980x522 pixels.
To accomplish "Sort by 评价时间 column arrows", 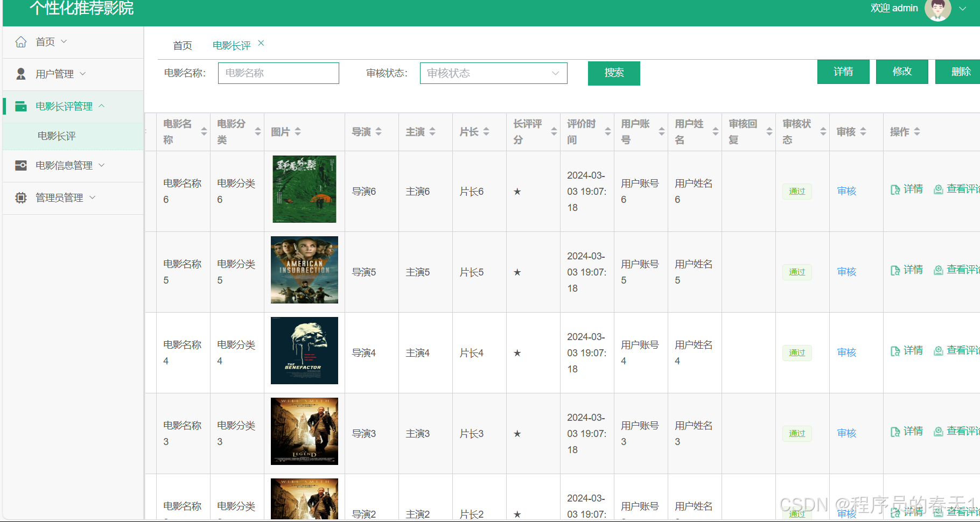I will pyautogui.click(x=608, y=132).
